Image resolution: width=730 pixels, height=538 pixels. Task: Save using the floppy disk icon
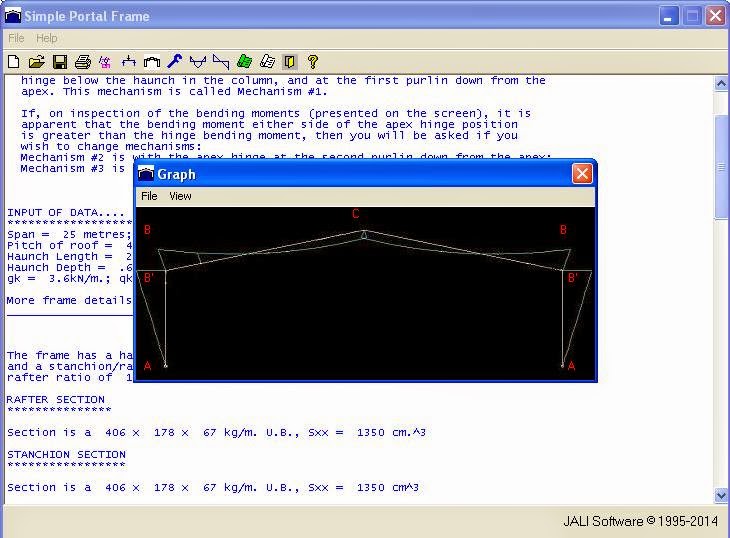(60, 62)
